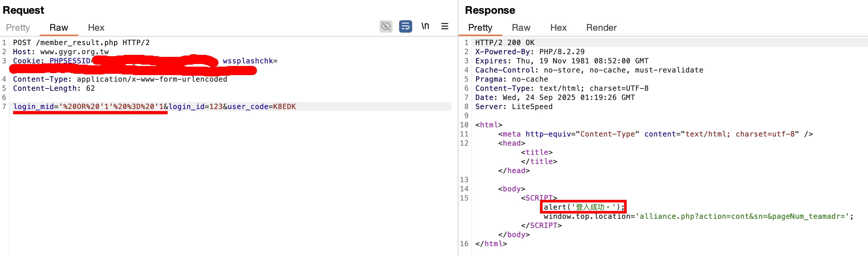Click the opening <title> tag in response
The width and height of the screenshot is (868, 256).
coord(537,152)
